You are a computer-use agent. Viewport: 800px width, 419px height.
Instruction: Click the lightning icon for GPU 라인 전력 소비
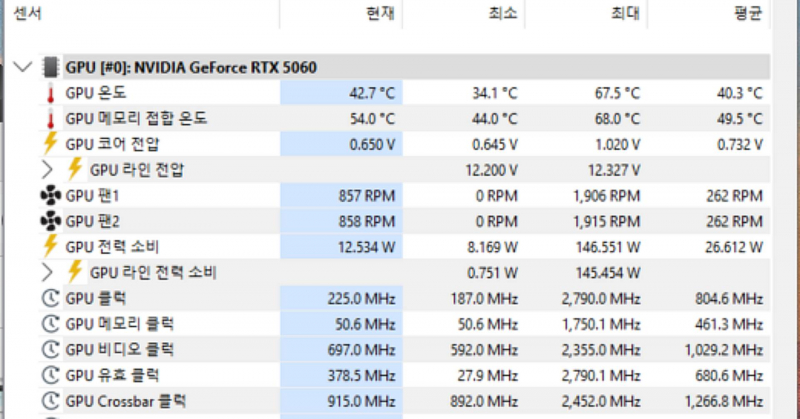pyautogui.click(x=75, y=272)
